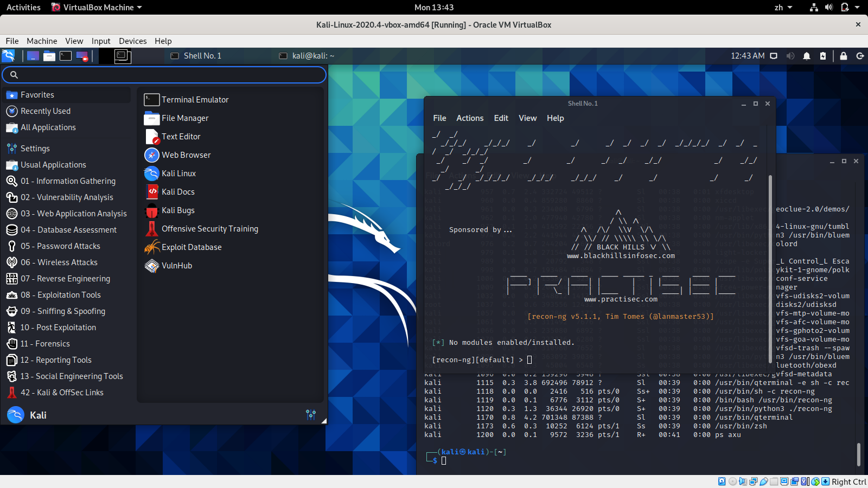Expand the GNOME system status menu arrow
Viewport: 868px width, 488px height.
[857, 8]
